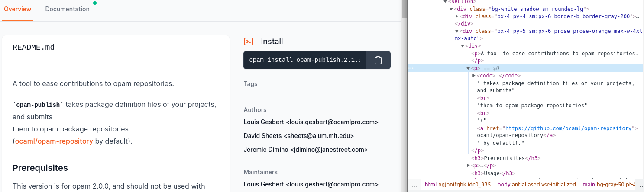Open the selected element's three-dot actions
This screenshot has width=644, height=192.
pyautogui.click(x=411, y=68)
